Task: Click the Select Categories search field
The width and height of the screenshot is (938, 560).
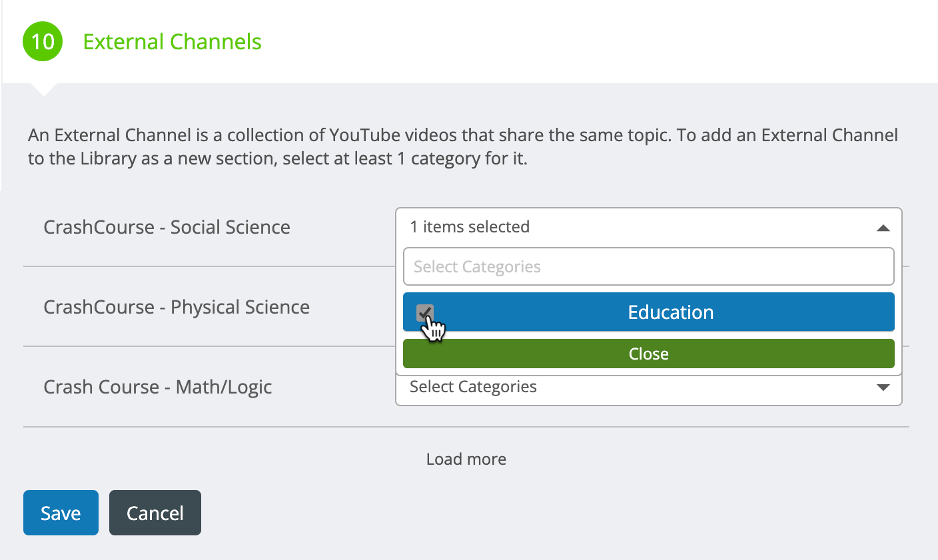Action: (649, 266)
